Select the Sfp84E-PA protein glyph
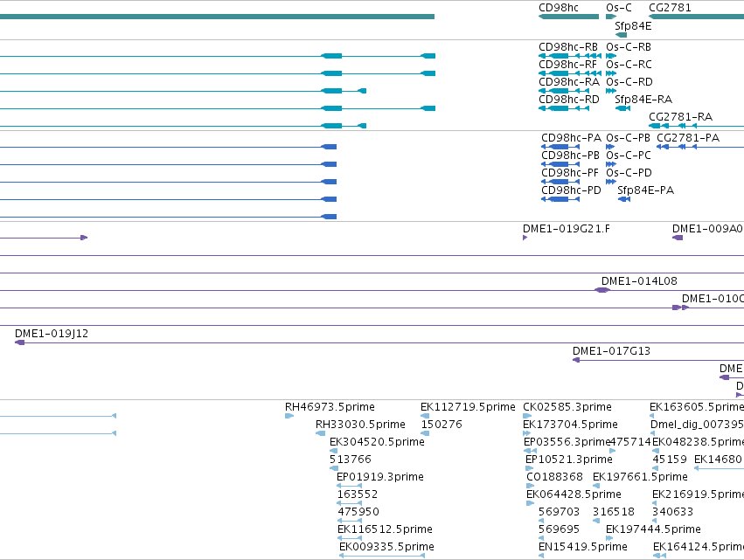This screenshot has width=744, height=560. [x=624, y=199]
